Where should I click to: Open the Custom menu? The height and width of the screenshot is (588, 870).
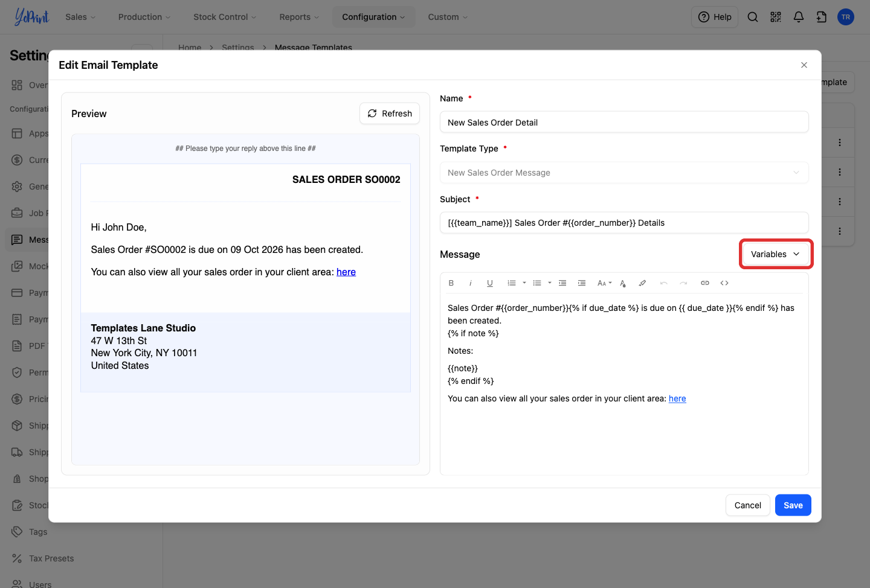click(448, 17)
